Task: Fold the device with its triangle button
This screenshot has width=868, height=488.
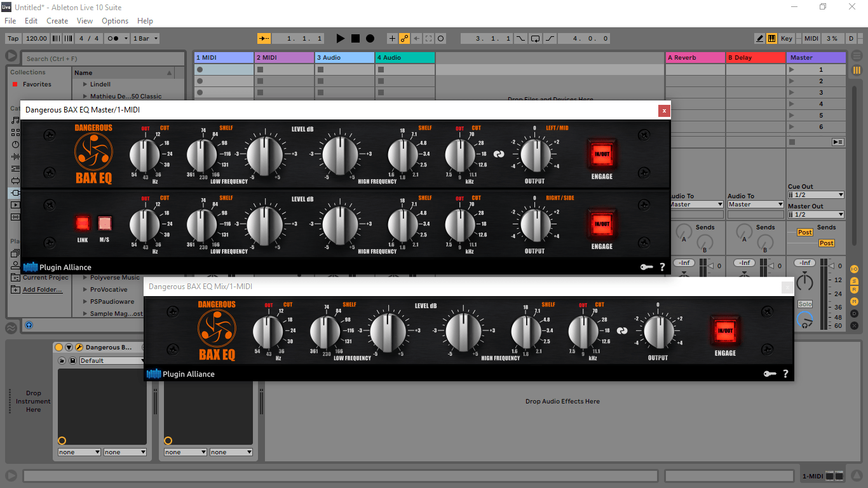Action: coord(69,348)
